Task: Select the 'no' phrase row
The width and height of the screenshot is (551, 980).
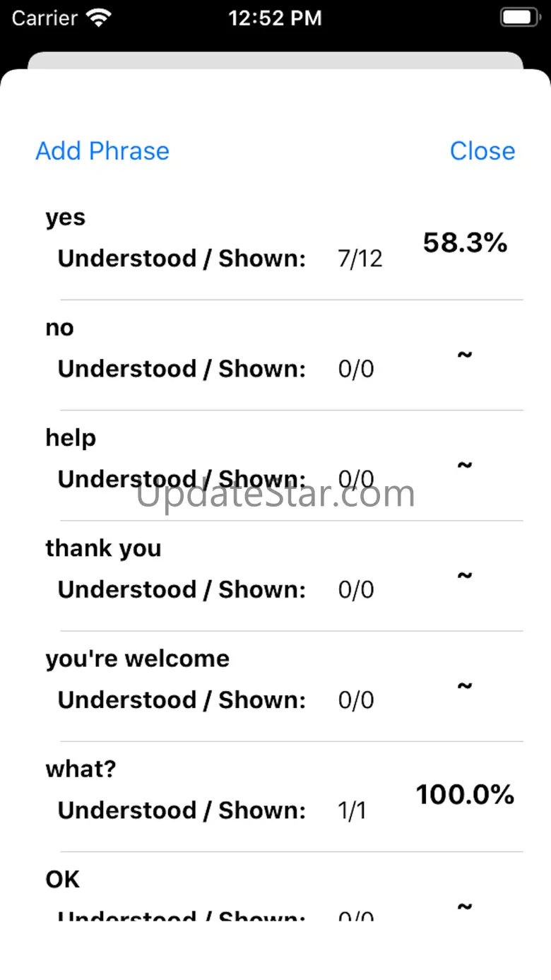Action: tap(275, 355)
